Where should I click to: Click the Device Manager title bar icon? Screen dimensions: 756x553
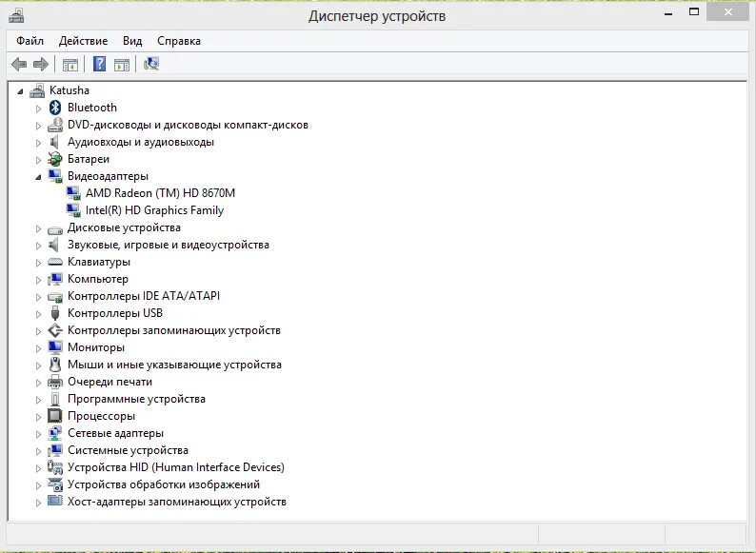[16, 16]
